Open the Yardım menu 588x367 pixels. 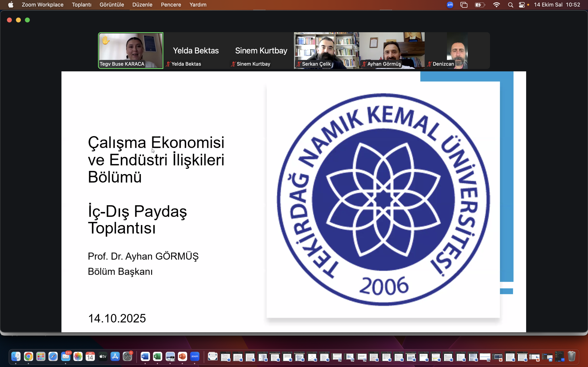point(198,5)
